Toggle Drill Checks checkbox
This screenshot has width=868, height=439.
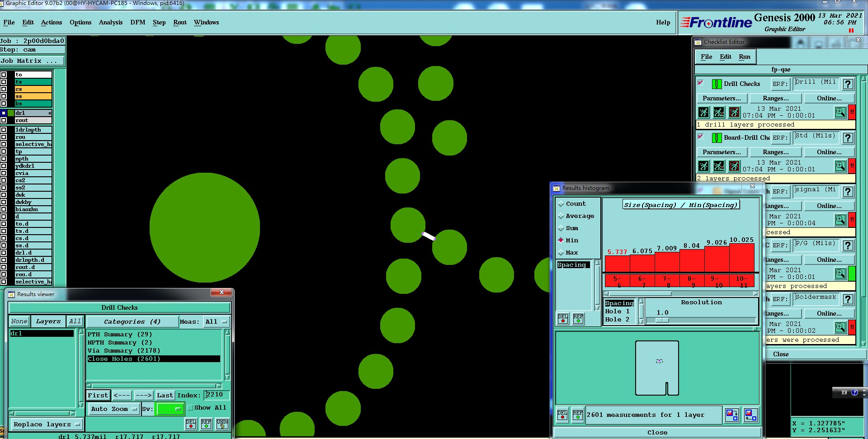pyautogui.click(x=701, y=83)
